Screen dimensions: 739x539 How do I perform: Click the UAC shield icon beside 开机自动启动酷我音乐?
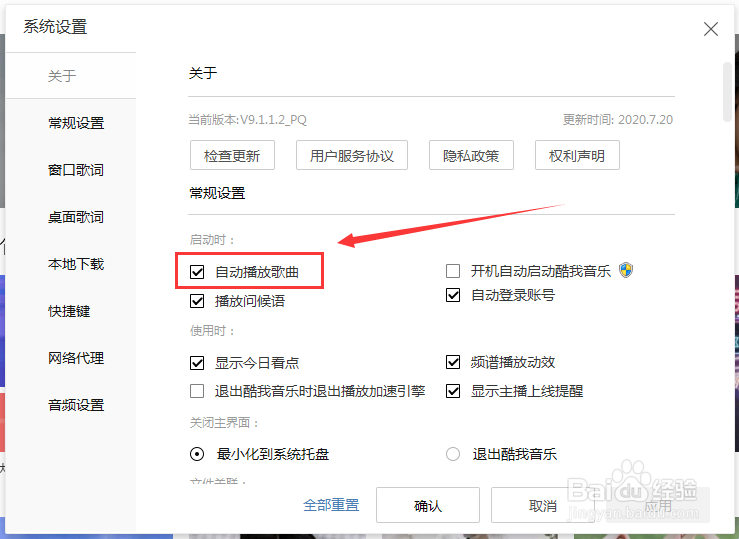[626, 270]
